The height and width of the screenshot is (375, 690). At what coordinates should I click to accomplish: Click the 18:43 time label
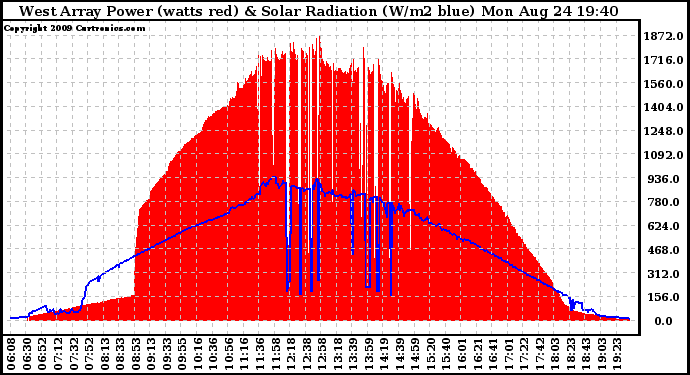[x=586, y=354]
